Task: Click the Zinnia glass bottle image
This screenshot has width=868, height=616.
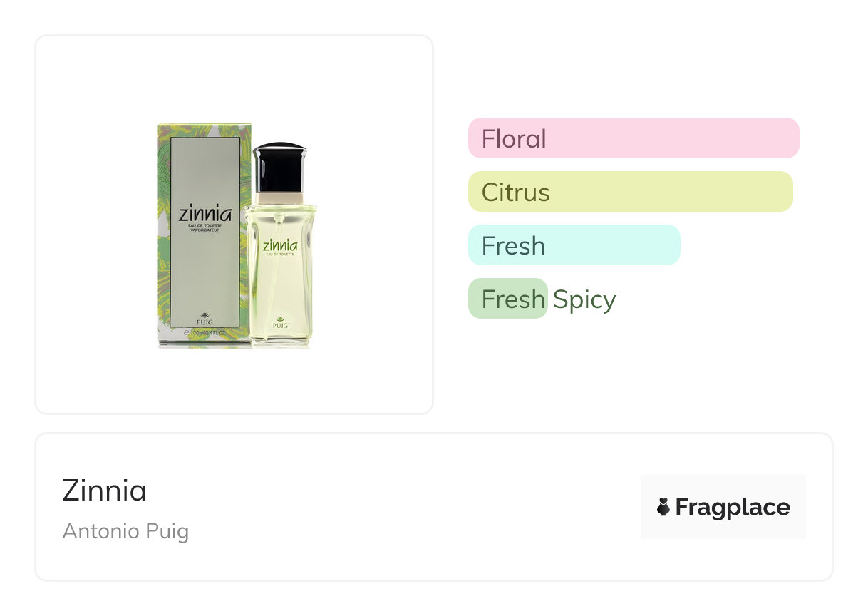Action: coord(280,246)
